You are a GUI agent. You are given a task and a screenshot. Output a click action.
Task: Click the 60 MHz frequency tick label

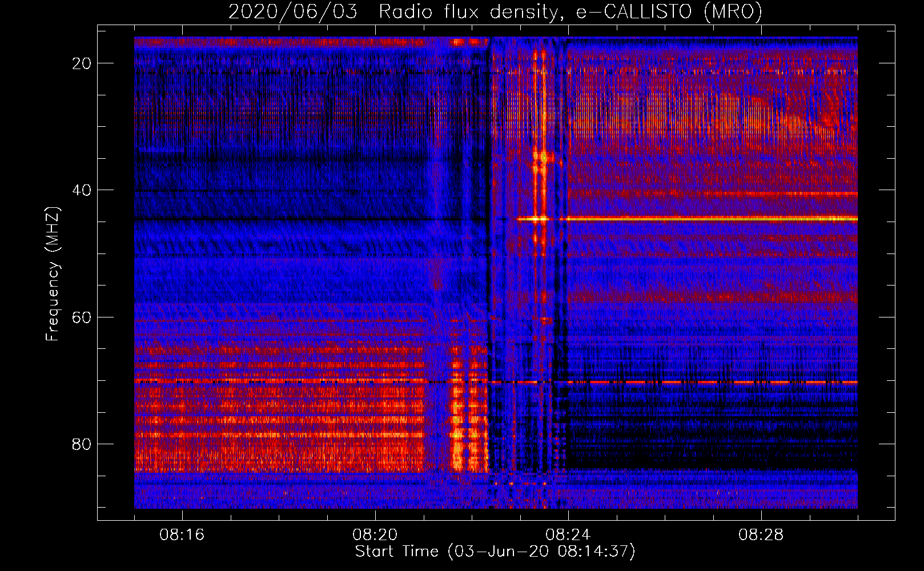click(x=82, y=317)
